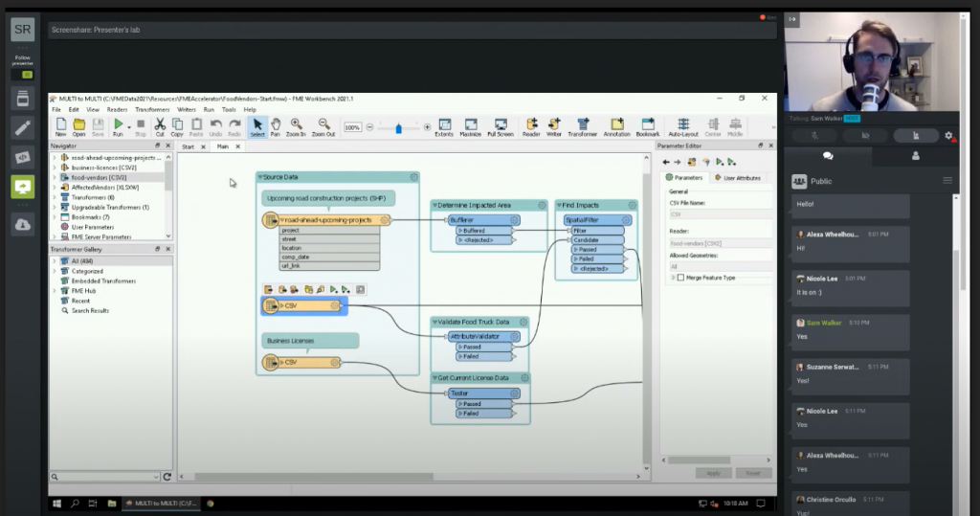Open the Run button dropdown arrow

tap(129, 127)
